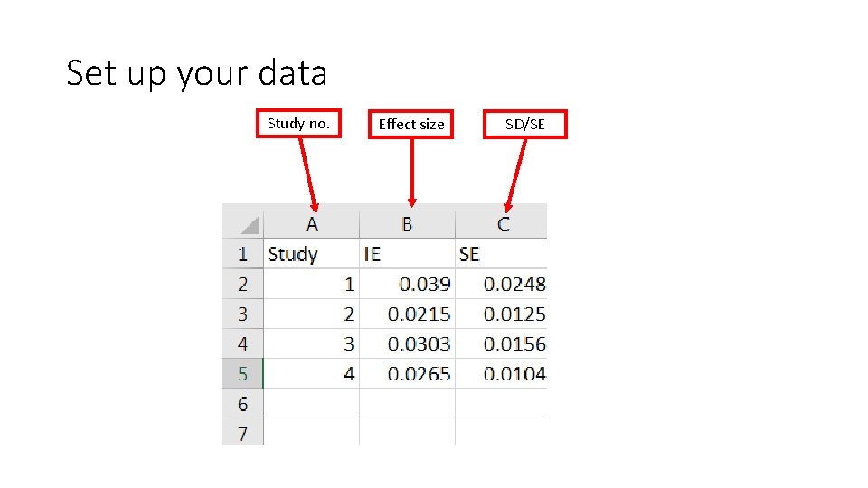Click the 'Study no.' red label box

pos(299,123)
